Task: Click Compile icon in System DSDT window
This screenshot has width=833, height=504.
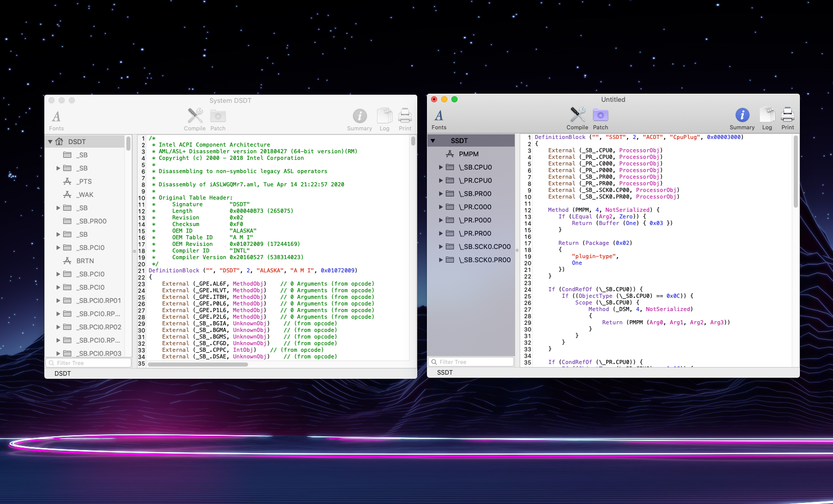Action: (x=195, y=116)
